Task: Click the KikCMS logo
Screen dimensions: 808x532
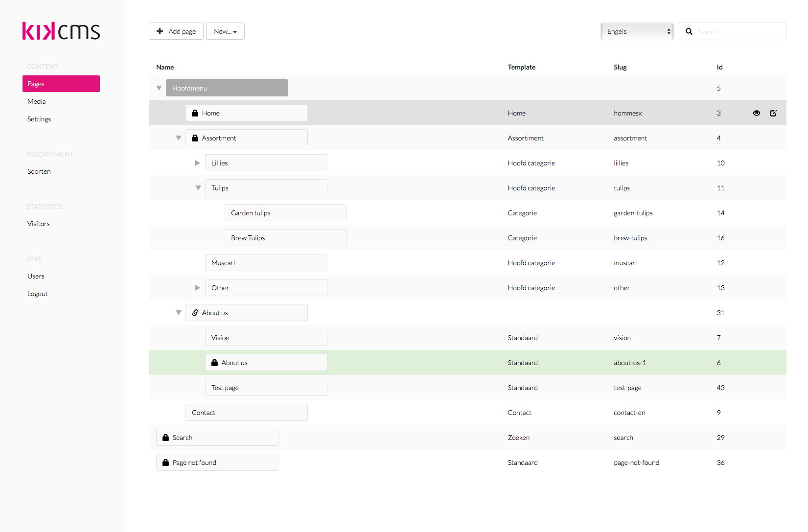Action: (x=61, y=31)
